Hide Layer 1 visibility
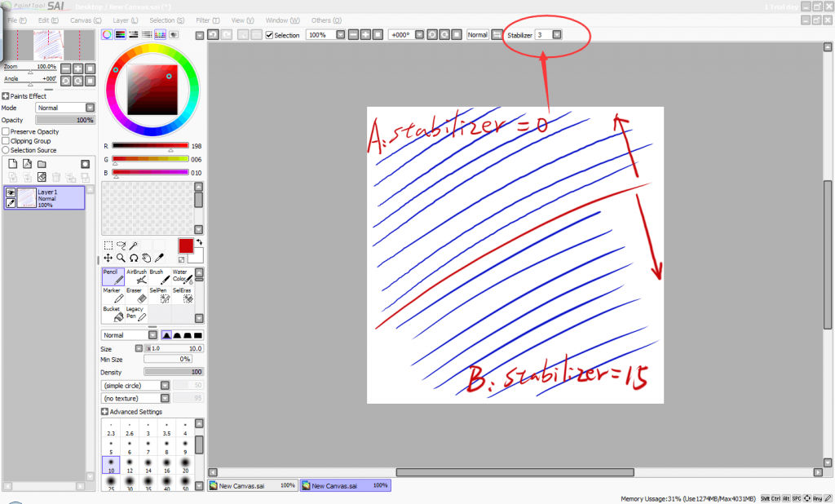Screen dimensions: 835x504 [11, 192]
